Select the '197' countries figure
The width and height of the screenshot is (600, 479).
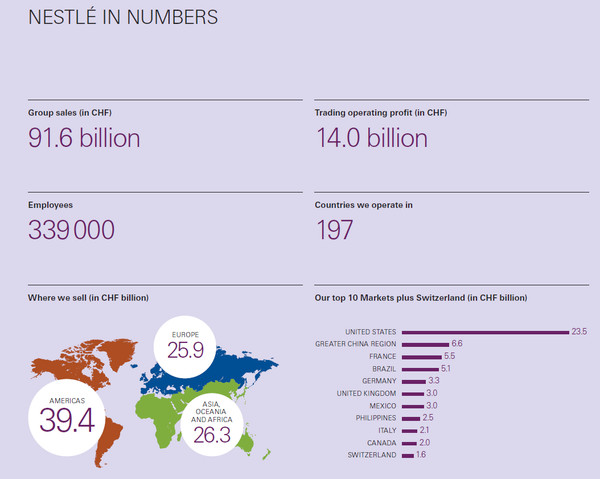(334, 230)
